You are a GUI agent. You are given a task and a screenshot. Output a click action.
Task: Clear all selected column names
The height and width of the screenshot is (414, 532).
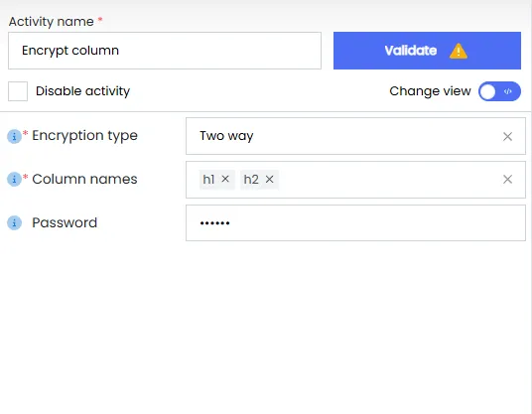[507, 179]
